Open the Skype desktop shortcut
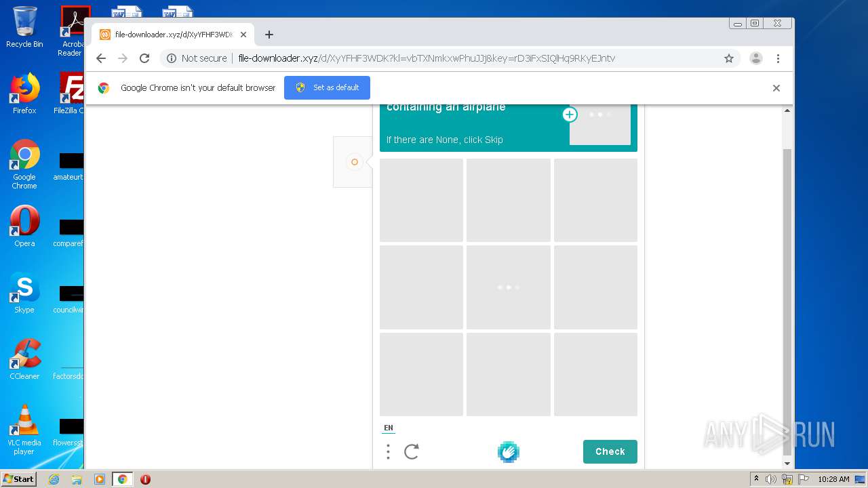 point(24,293)
